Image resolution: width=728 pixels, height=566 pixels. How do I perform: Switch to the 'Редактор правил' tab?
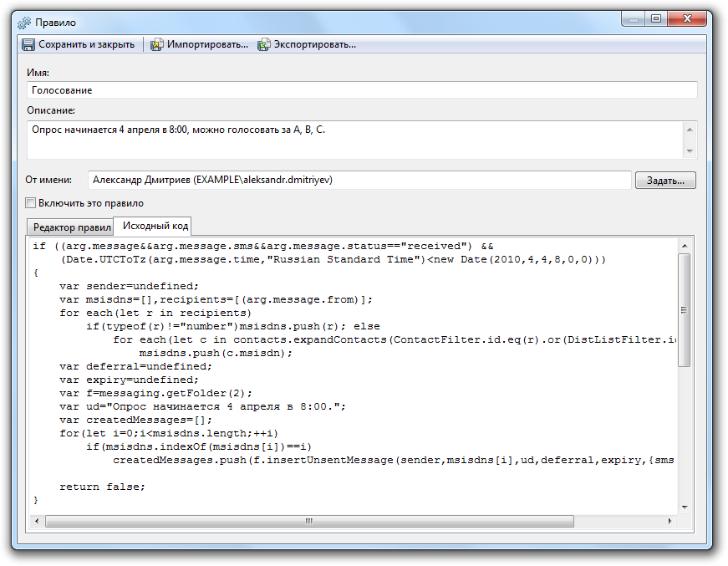click(x=71, y=227)
